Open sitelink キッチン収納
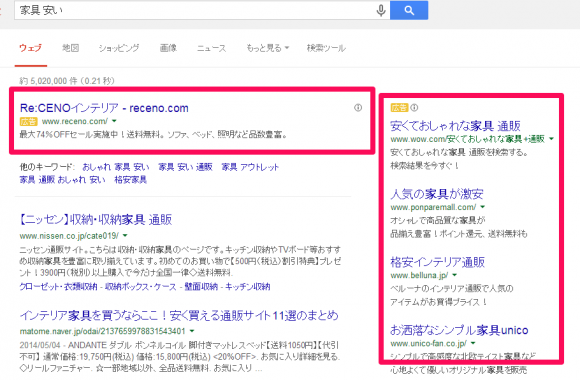The image size is (580, 380). click(x=248, y=287)
